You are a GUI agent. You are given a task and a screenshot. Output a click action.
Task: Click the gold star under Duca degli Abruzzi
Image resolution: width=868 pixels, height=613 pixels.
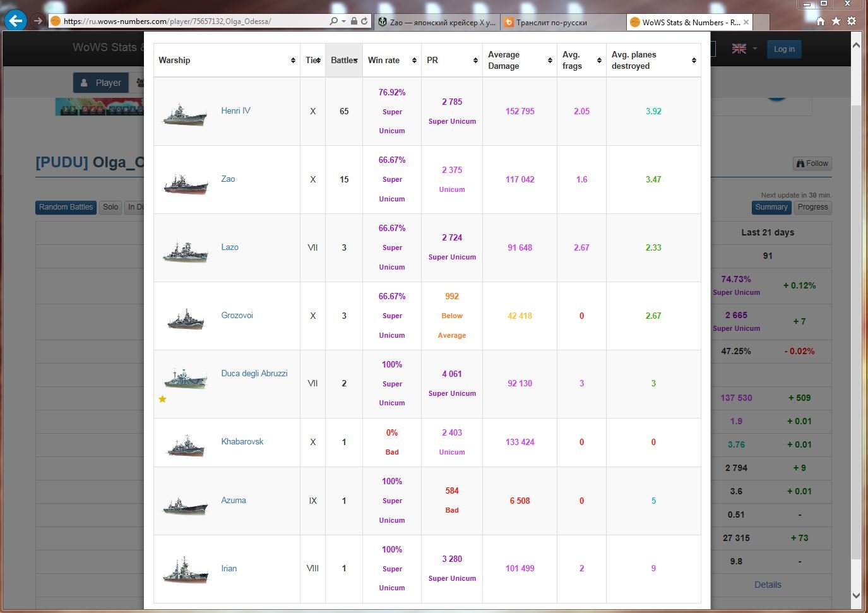coord(162,399)
